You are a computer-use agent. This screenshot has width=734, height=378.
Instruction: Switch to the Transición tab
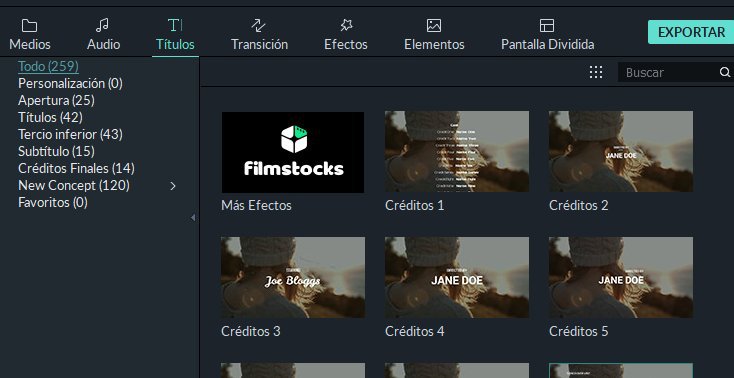pos(259,35)
